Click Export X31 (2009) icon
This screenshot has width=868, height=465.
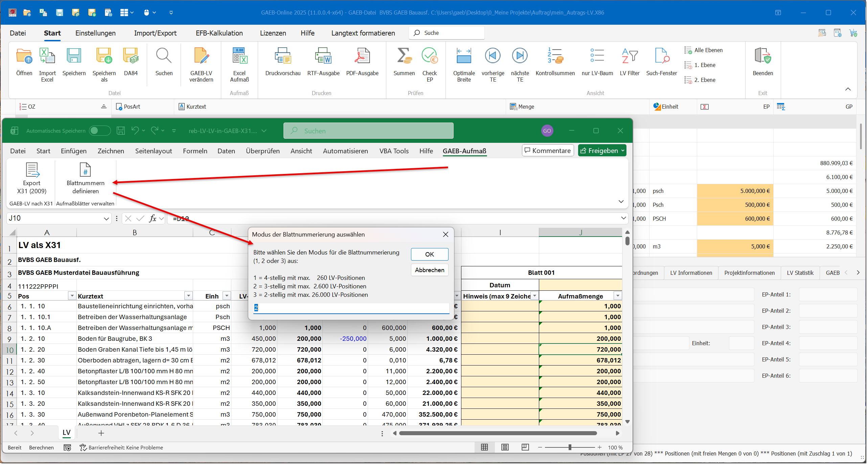(32, 170)
